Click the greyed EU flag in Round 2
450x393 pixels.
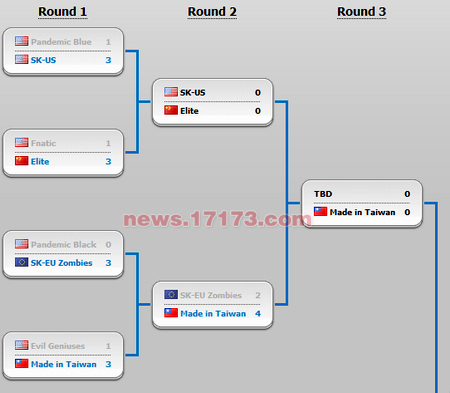[171, 295]
